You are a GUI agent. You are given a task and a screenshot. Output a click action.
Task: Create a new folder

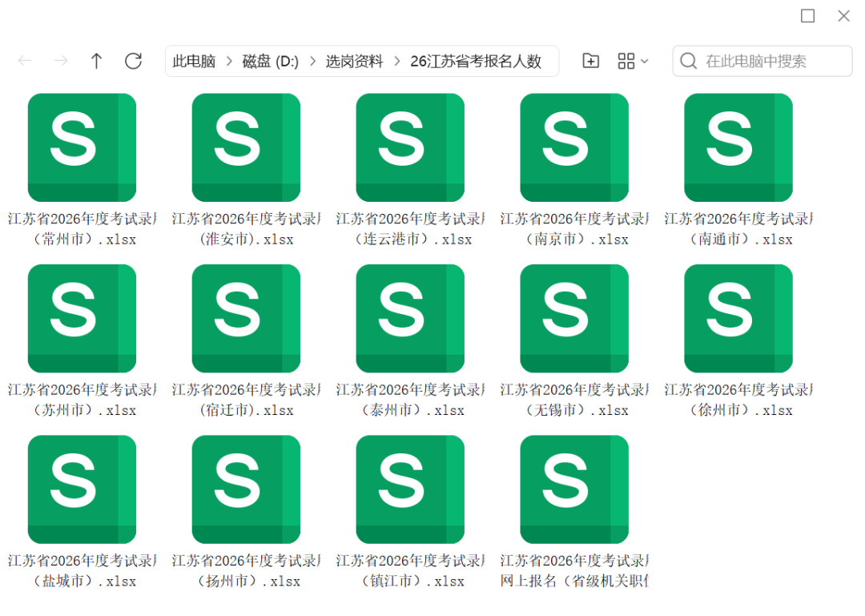click(x=590, y=61)
